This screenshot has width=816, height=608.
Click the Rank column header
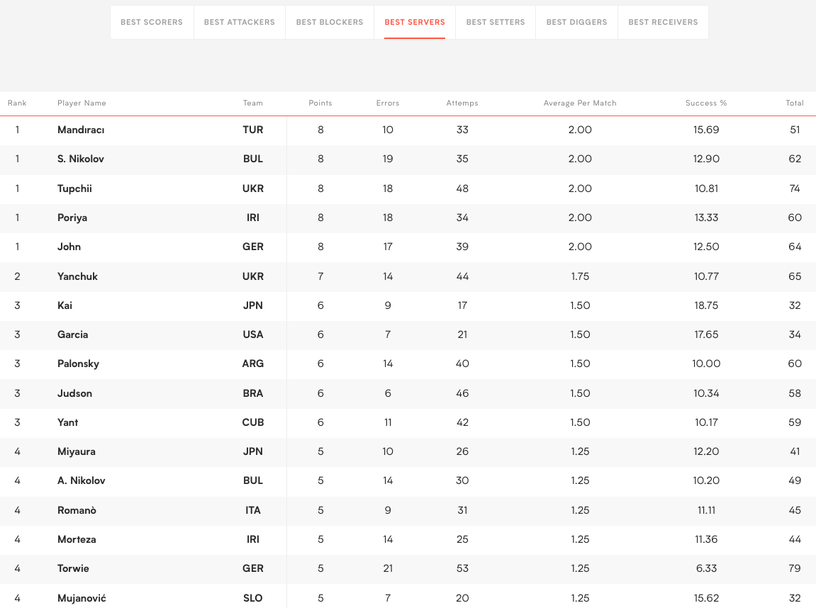pyautogui.click(x=17, y=103)
